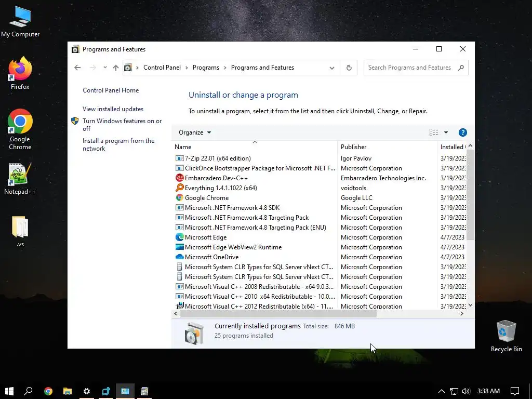Select My Computer desktop icon
Screen dimensions: 532x399
(x=20, y=22)
